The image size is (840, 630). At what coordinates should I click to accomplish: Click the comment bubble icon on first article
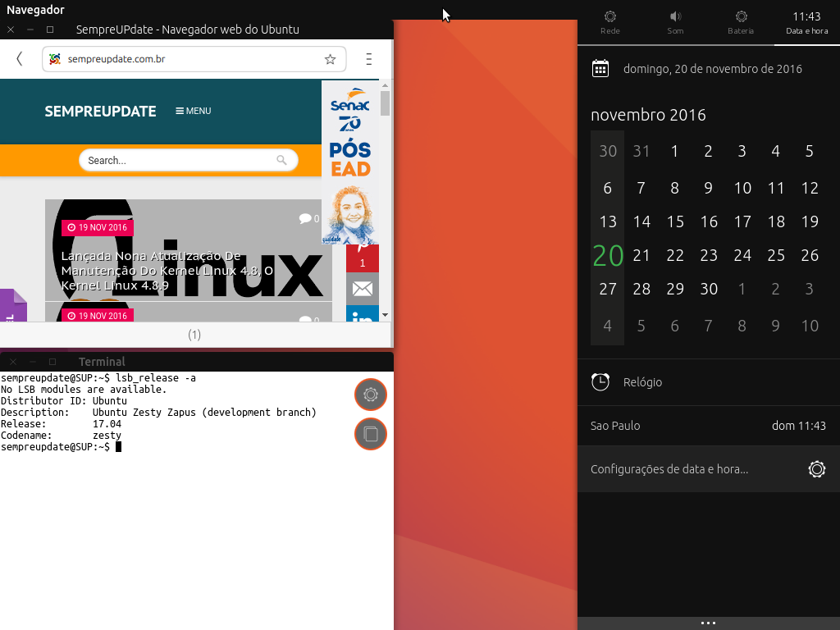tap(305, 218)
